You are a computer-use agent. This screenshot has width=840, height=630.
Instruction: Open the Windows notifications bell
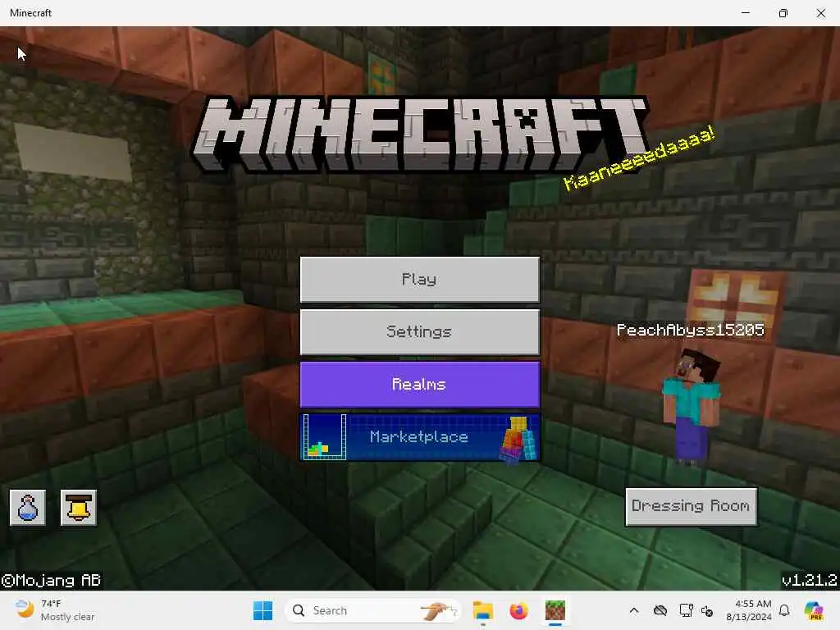pyautogui.click(x=784, y=610)
